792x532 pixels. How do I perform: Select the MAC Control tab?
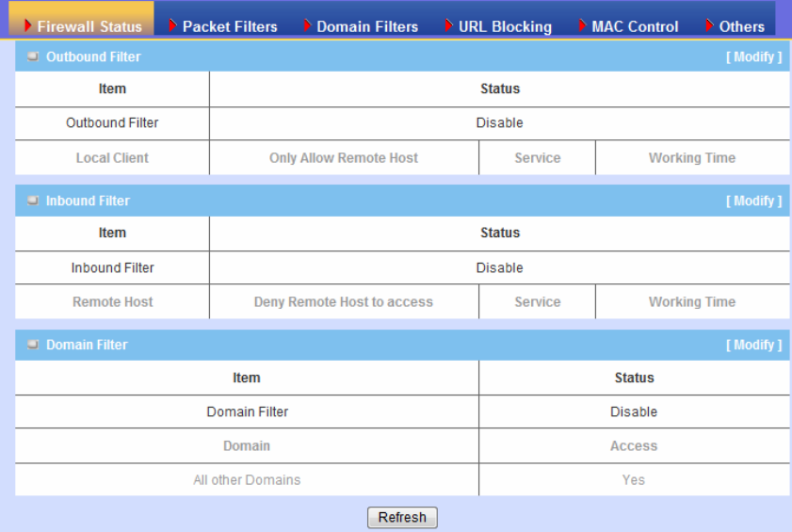(635, 26)
